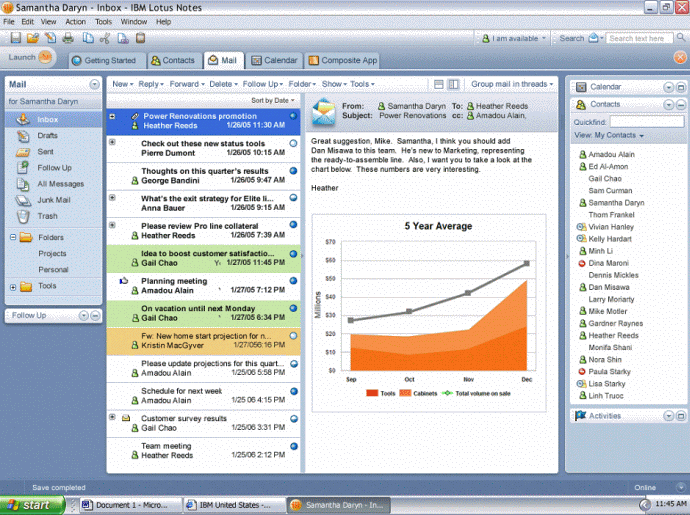This screenshot has height=515, width=690.
Task: Switch to the Composite App tab
Action: pos(343,60)
